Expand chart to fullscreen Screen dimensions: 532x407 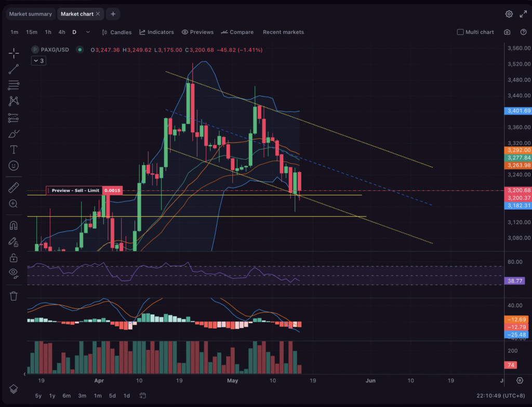(523, 14)
